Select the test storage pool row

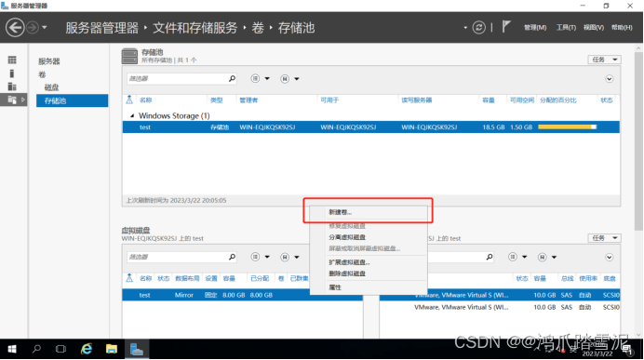coord(371,127)
